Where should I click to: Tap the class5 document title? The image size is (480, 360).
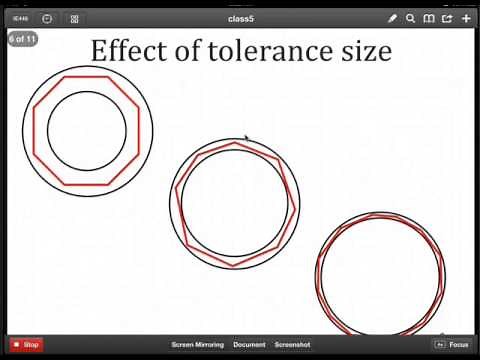[241, 19]
